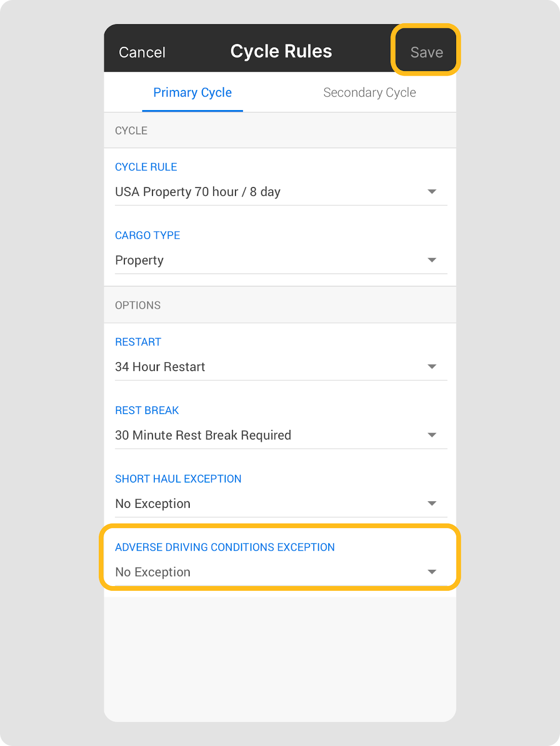Switch to the Secondary Cycle tab
This screenshot has width=560, height=746.
tap(369, 93)
